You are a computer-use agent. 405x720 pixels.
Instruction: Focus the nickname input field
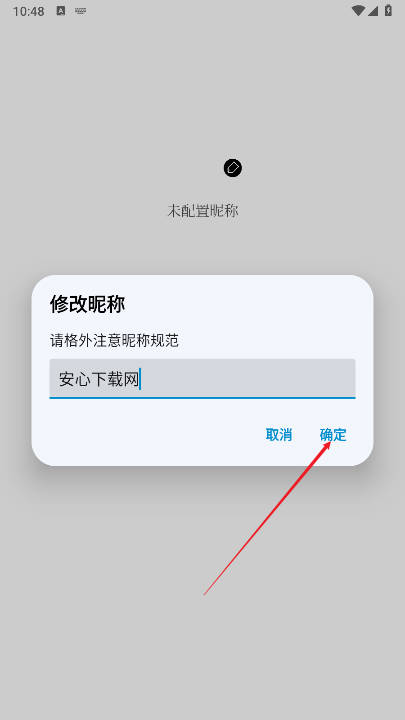[x=202, y=378]
